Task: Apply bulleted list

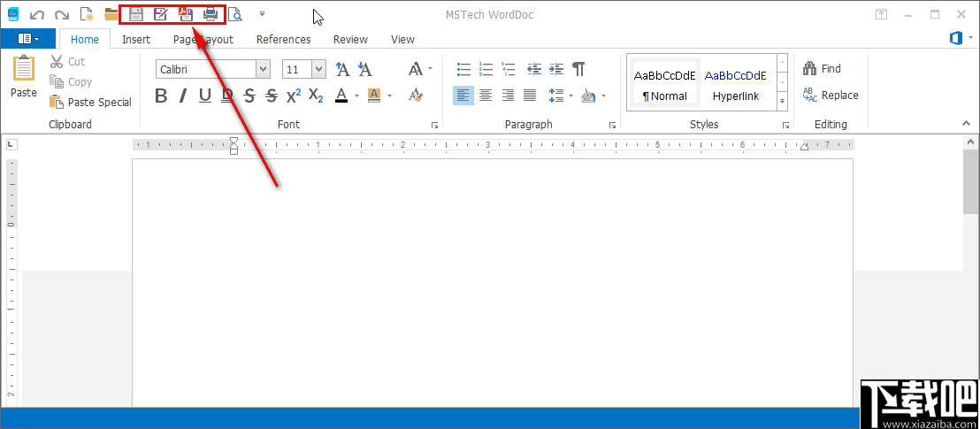Action: (x=463, y=69)
